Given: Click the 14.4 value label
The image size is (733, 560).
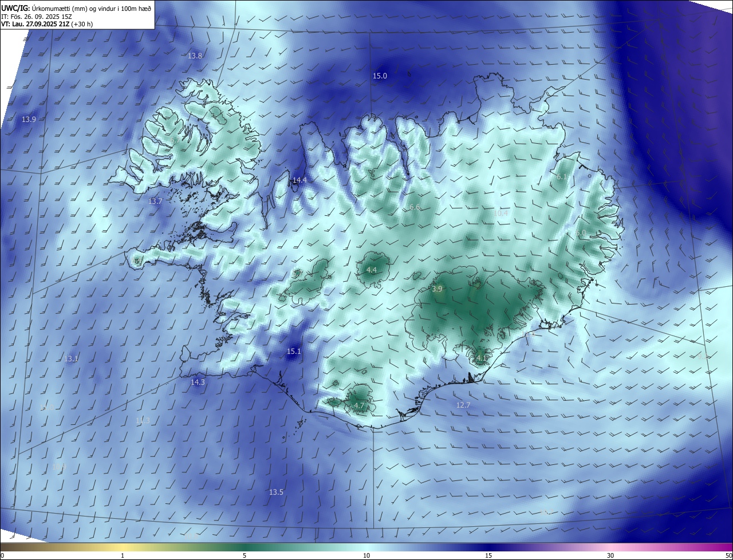Looking at the screenshot, I should click(x=299, y=180).
